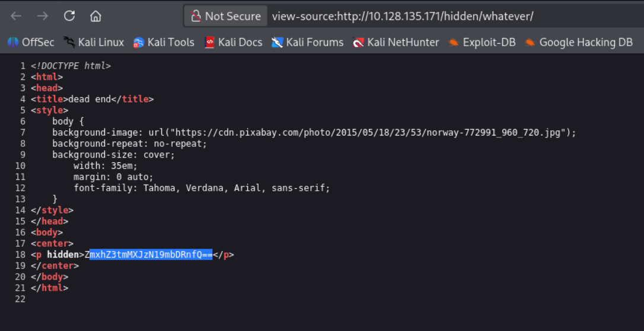Click the closing </html> tag
The image size is (644, 331).
point(49,288)
